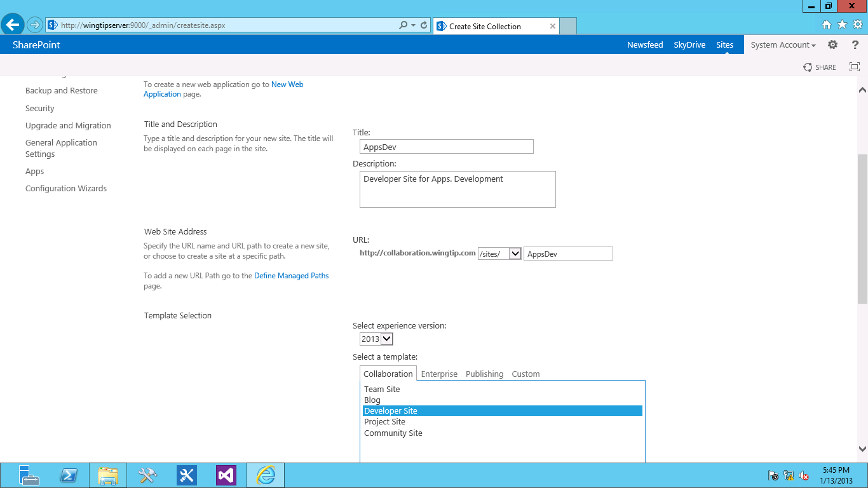Launch Visual Studio from the taskbar
Viewport: 868px width, 488px height.
(x=226, y=475)
